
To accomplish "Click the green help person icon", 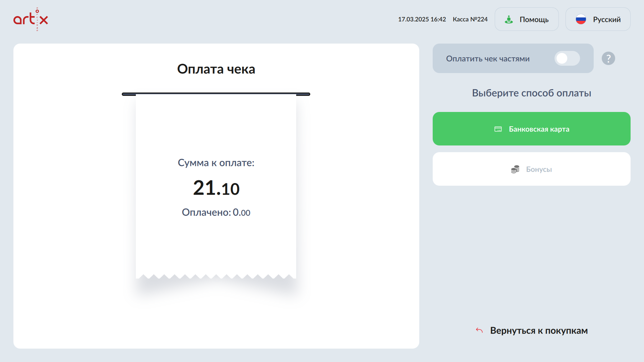I will pyautogui.click(x=509, y=19).
